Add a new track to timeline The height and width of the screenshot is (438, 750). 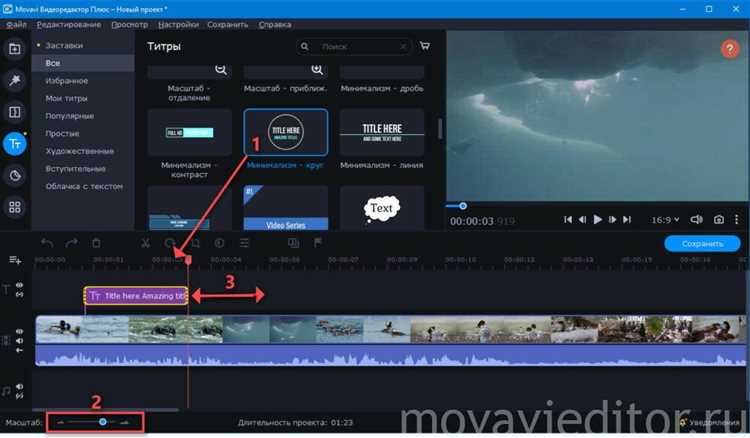point(15,260)
